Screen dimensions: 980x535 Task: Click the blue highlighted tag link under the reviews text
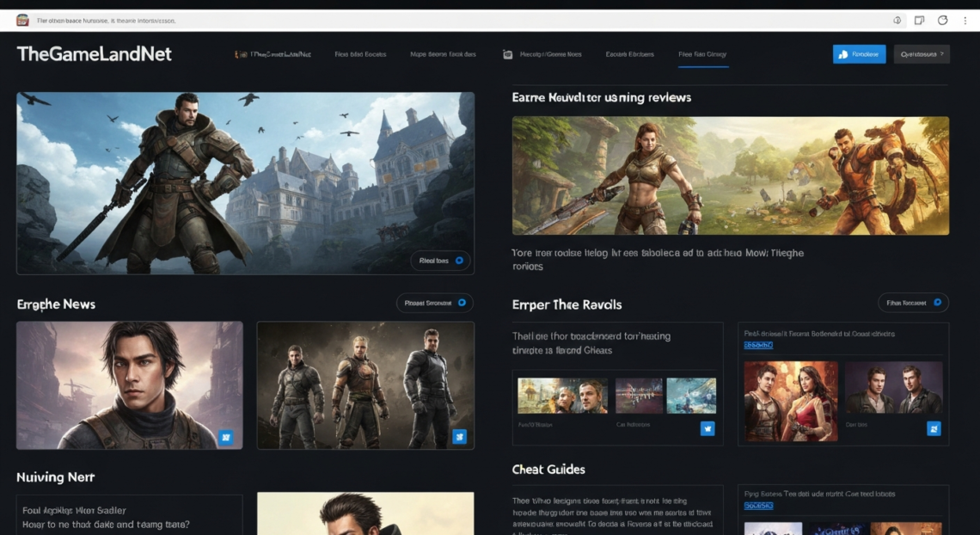[757, 345]
